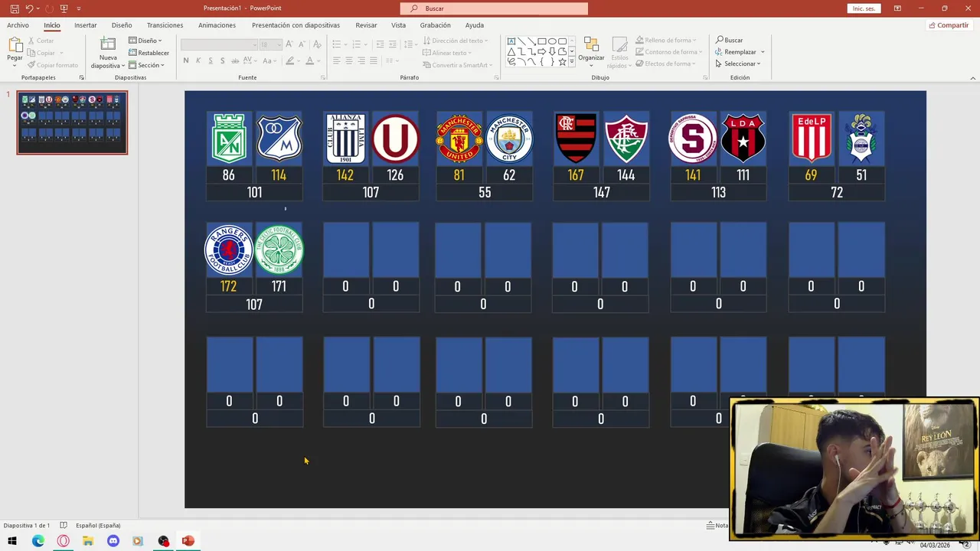Toggle text shadow formatting
The width and height of the screenshot is (980, 551).
point(223,60)
